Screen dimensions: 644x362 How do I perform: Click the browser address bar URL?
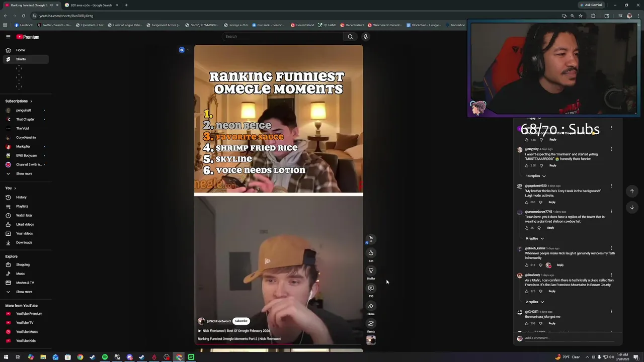click(66, 16)
